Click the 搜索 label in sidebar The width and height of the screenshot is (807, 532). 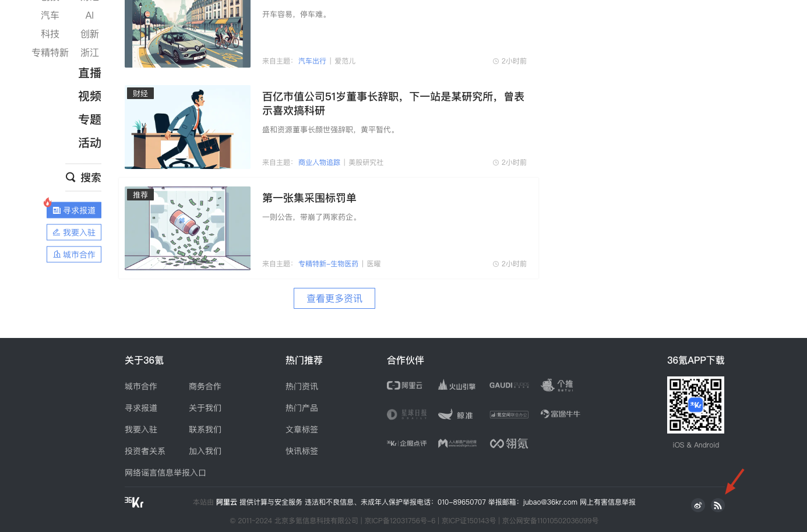(91, 178)
